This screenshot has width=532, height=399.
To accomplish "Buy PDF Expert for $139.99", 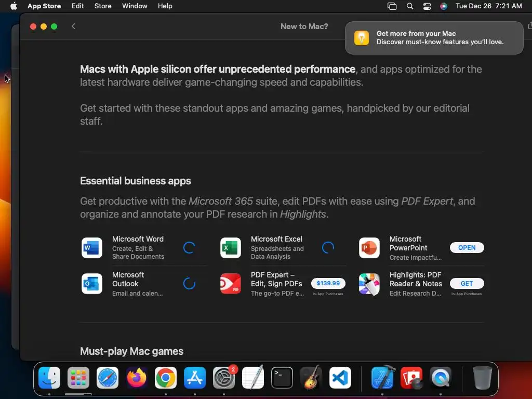I will click(x=328, y=283).
